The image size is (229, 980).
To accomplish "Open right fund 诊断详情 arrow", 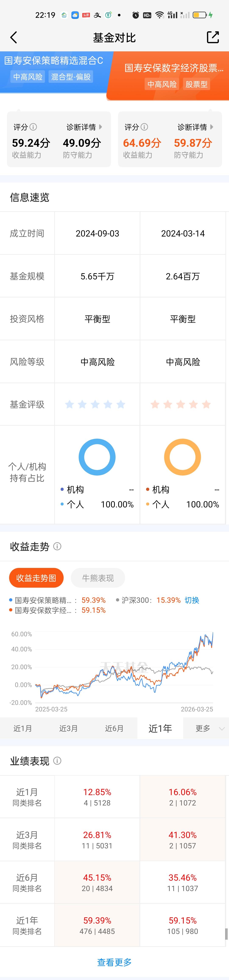I will point(212,127).
